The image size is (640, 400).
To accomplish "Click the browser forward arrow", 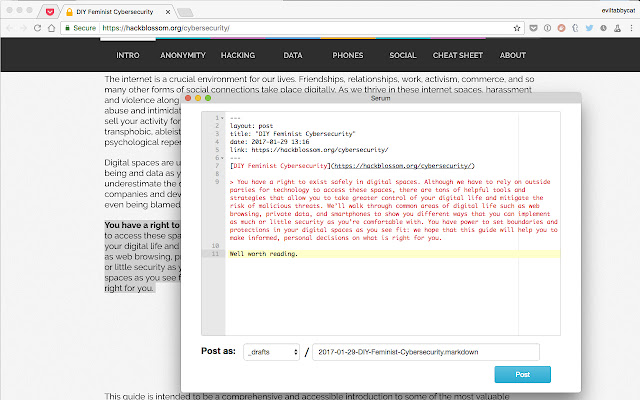I will coord(23,28).
